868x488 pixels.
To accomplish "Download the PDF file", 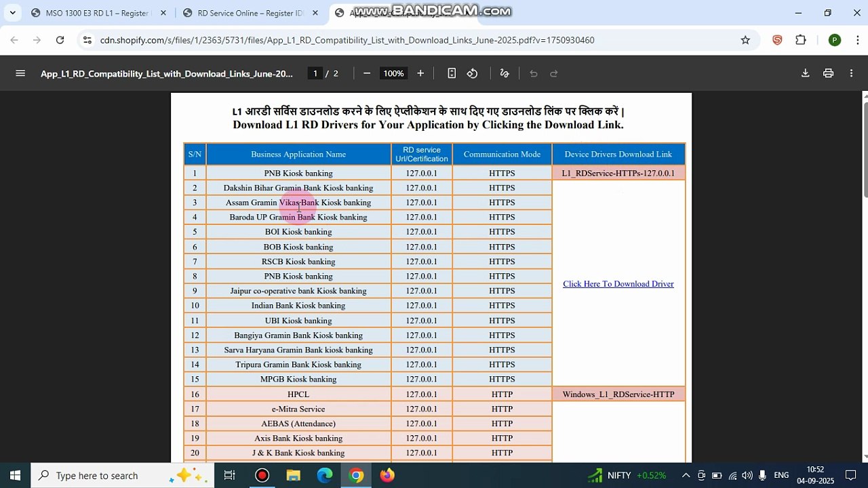I will (806, 73).
